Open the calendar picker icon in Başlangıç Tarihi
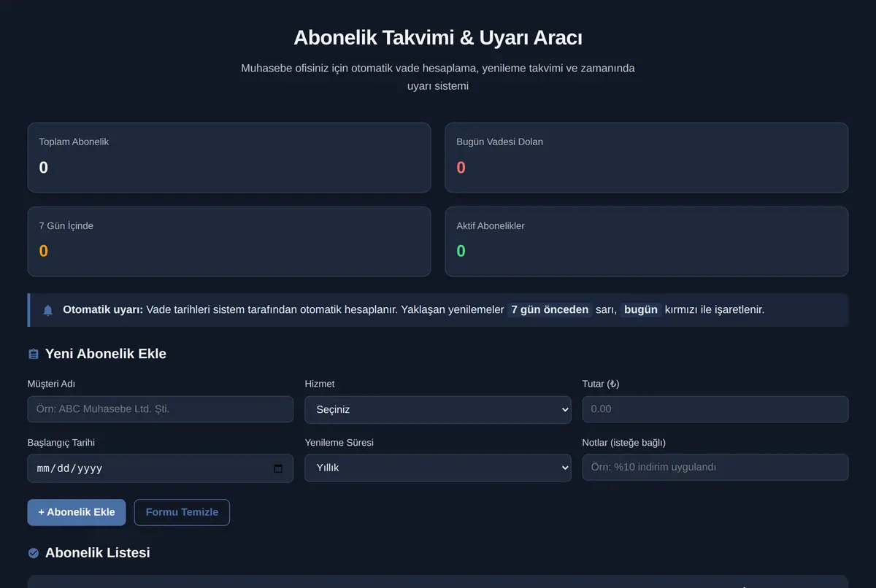Image resolution: width=876 pixels, height=588 pixels. click(278, 468)
